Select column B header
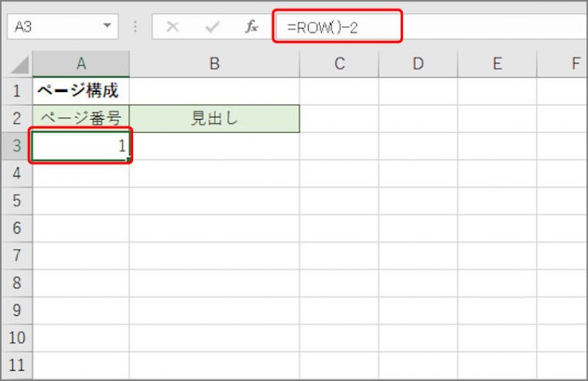This screenshot has width=588, height=381. 214,64
